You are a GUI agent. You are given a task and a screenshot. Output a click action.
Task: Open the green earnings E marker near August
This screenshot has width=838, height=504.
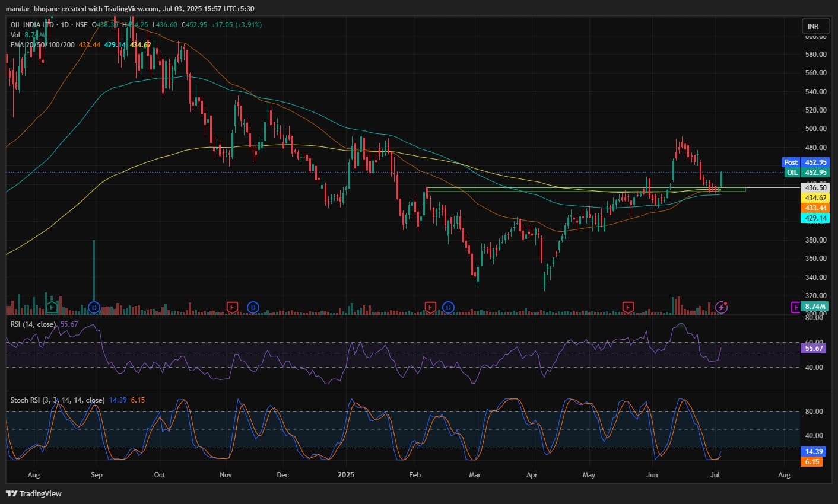click(52, 307)
